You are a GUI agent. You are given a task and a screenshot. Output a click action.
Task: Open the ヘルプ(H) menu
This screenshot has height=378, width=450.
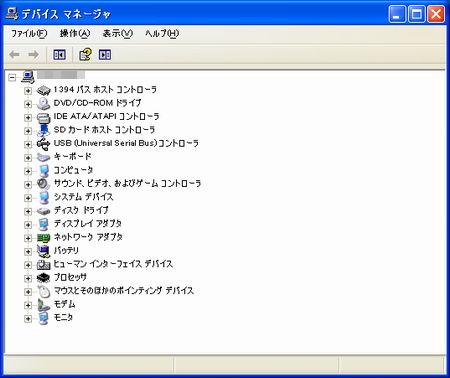162,33
